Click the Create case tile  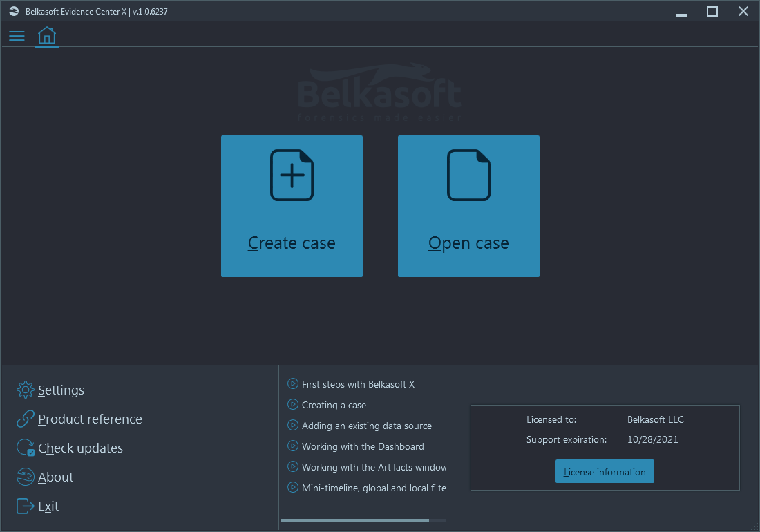point(292,206)
